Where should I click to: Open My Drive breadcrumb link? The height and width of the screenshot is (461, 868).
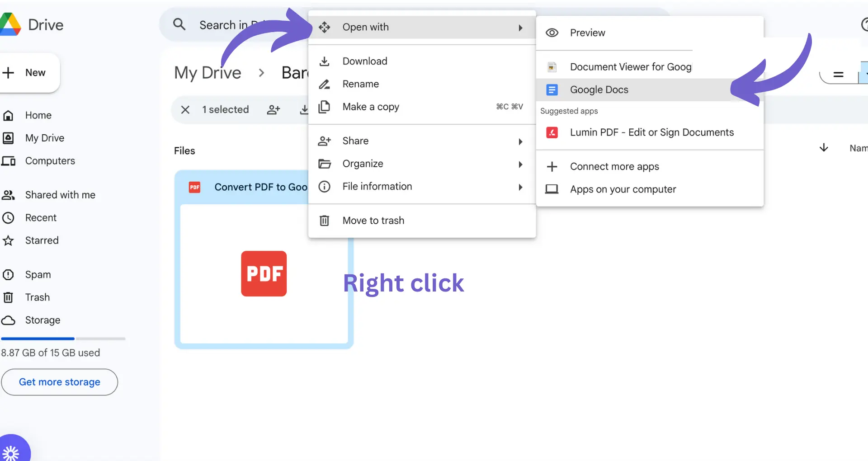tap(208, 73)
